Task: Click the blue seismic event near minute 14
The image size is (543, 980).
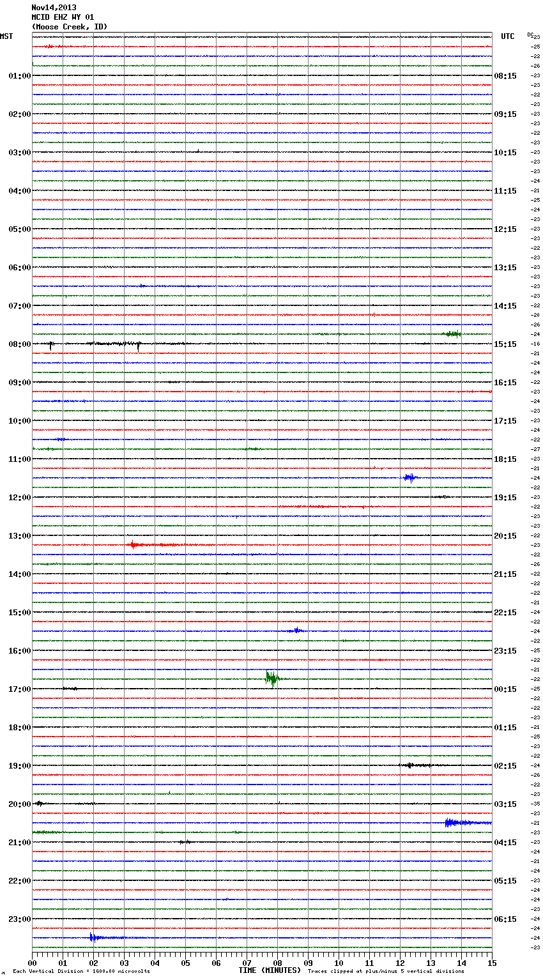Action: pyautogui.click(x=468, y=823)
